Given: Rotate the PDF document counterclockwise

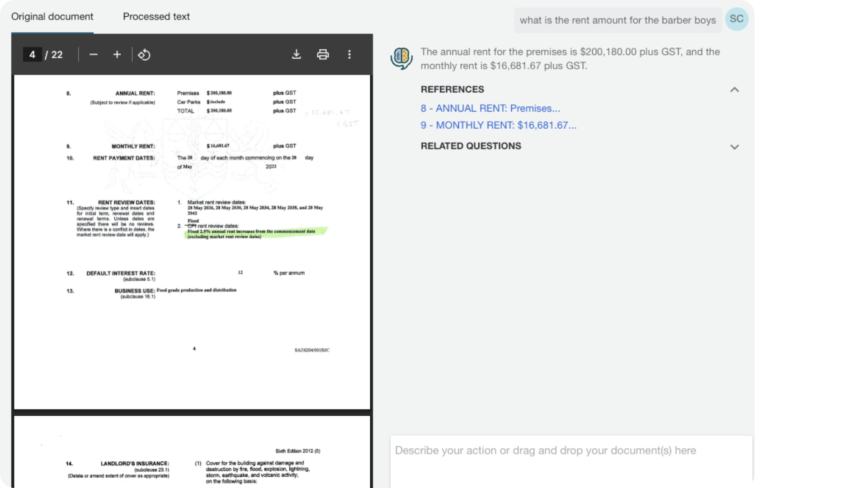Looking at the screenshot, I should pos(144,55).
